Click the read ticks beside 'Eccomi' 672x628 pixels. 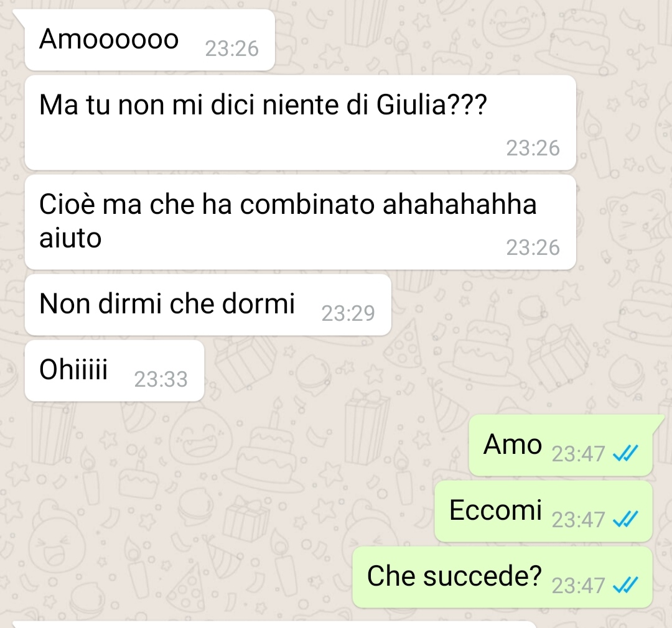coord(626,520)
